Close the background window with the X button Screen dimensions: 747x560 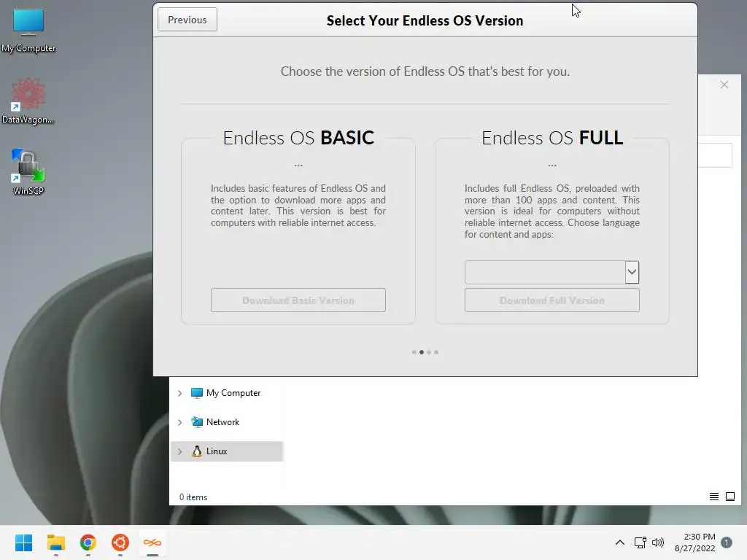724,85
